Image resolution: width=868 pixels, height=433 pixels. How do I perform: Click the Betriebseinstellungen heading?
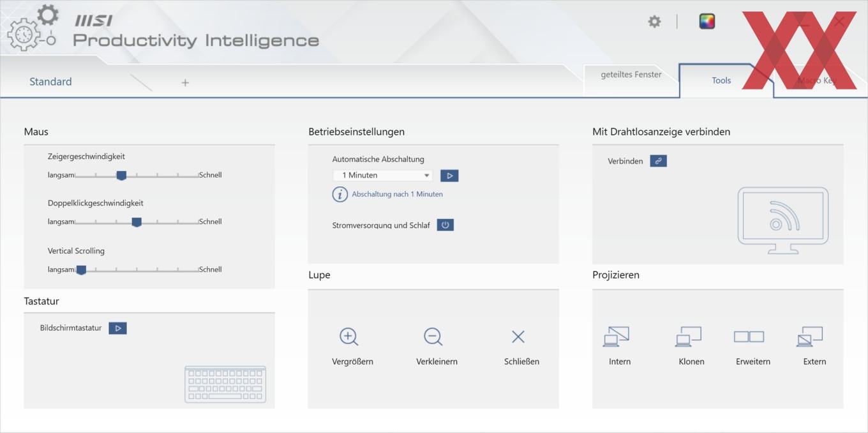pos(356,132)
